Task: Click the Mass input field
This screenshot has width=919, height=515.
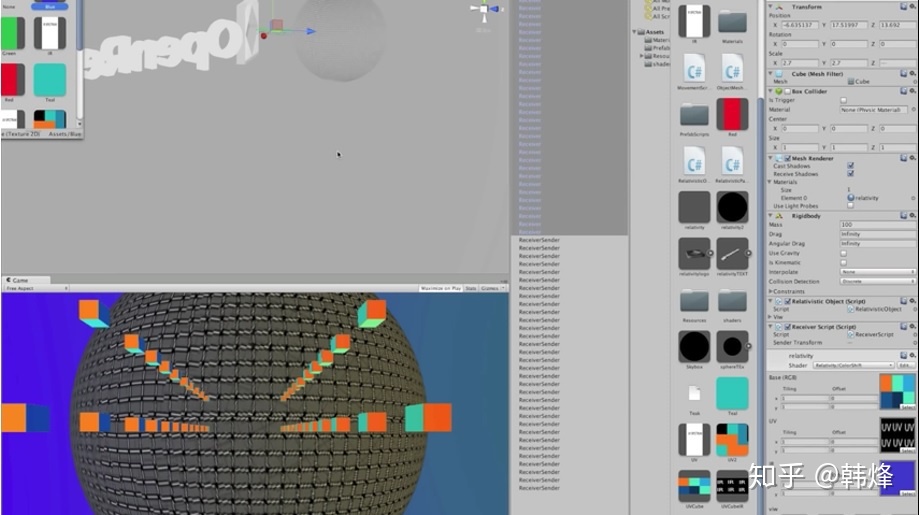Action: [x=876, y=225]
